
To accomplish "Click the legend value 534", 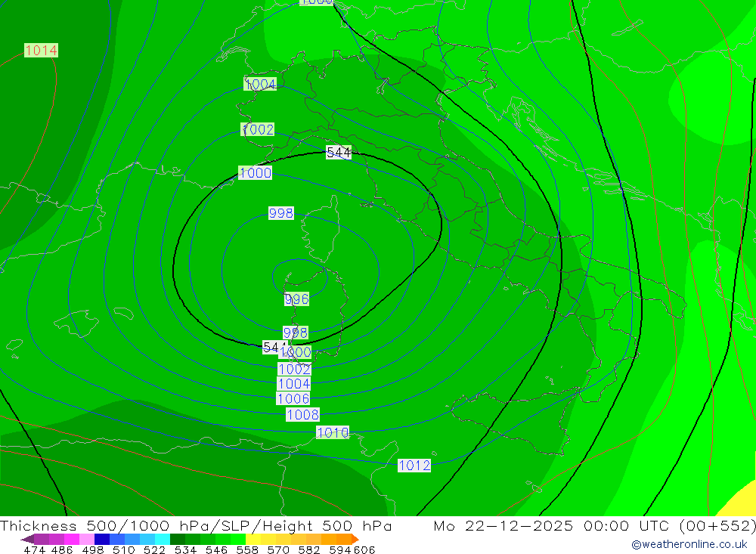I will click(x=185, y=549).
